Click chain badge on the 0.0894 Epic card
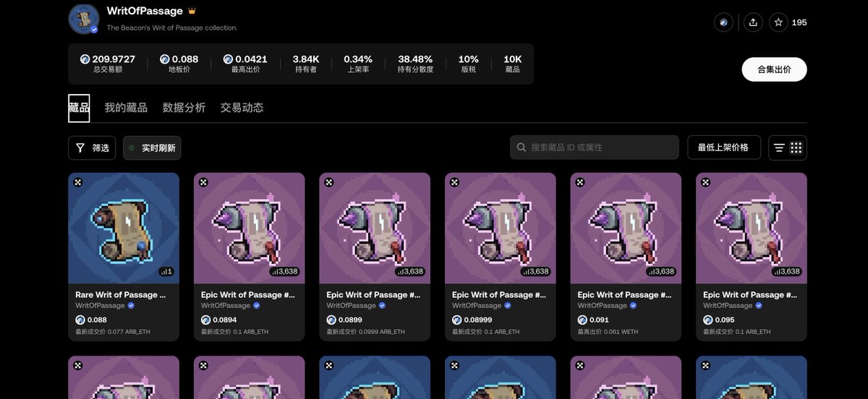Viewport: 868px width, 399px height. pyautogui.click(x=203, y=182)
